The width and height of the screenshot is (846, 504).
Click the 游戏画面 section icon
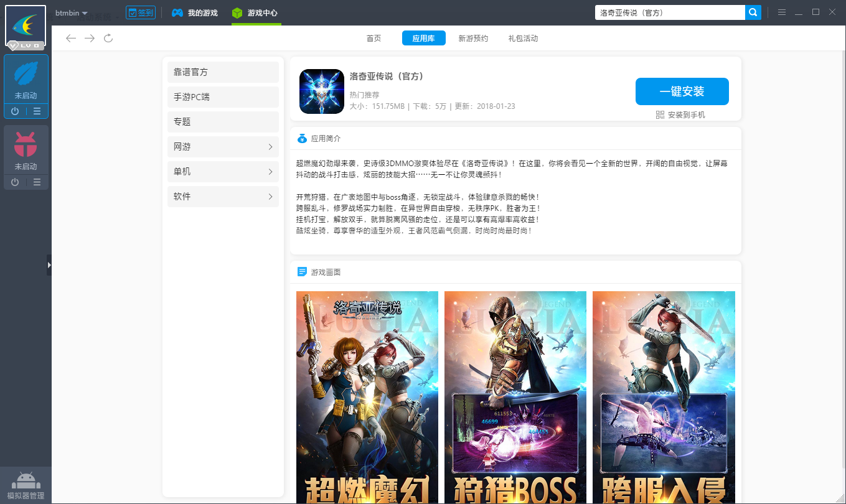302,272
